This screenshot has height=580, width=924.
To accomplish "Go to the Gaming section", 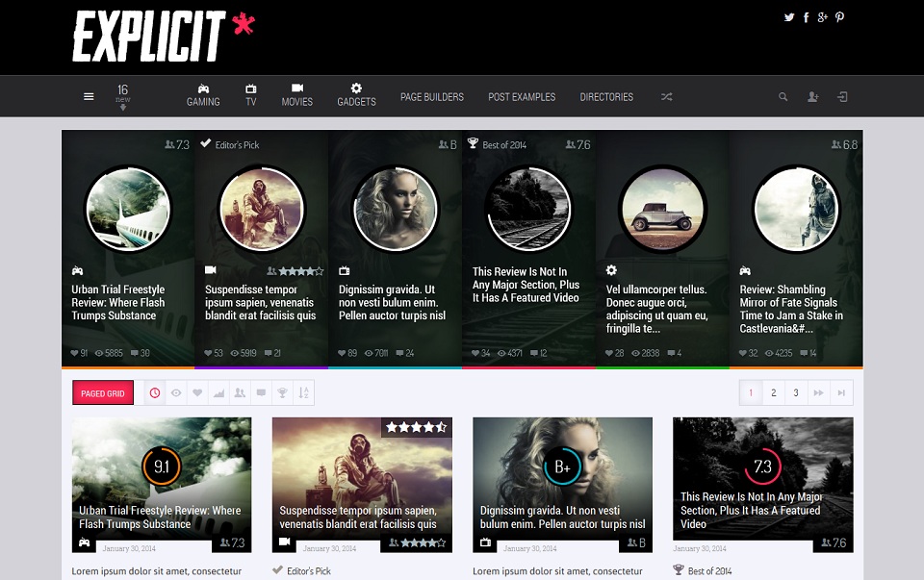I will tap(203, 95).
